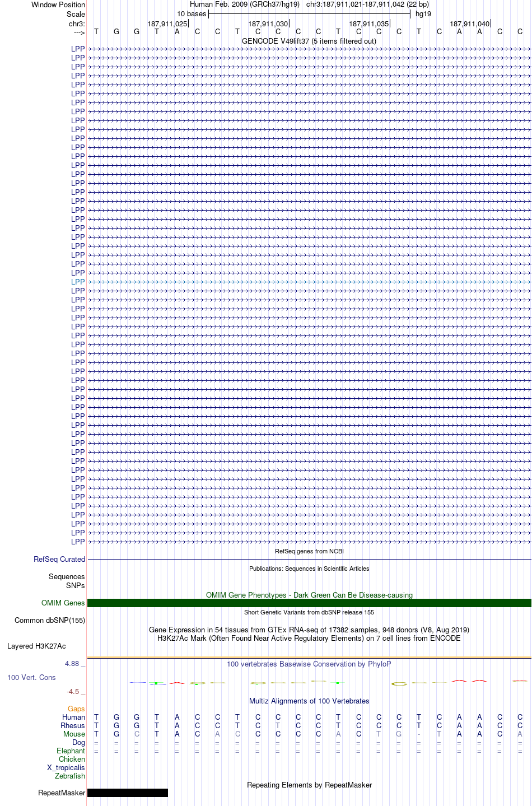Click the Gaps row label
The width and height of the screenshot is (532, 806).
coord(76,709)
